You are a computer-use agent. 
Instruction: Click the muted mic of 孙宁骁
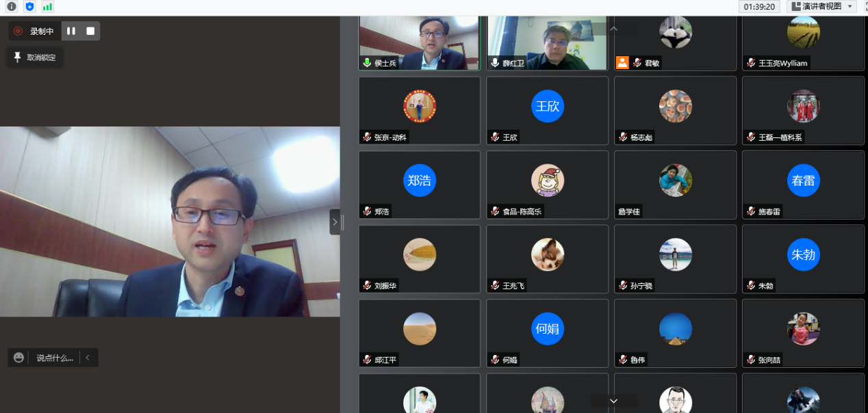click(x=623, y=286)
